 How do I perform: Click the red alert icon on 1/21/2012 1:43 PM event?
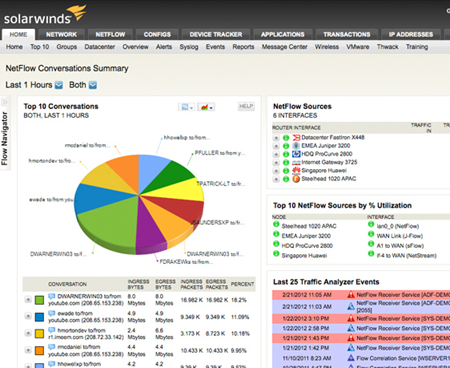pos(351,338)
